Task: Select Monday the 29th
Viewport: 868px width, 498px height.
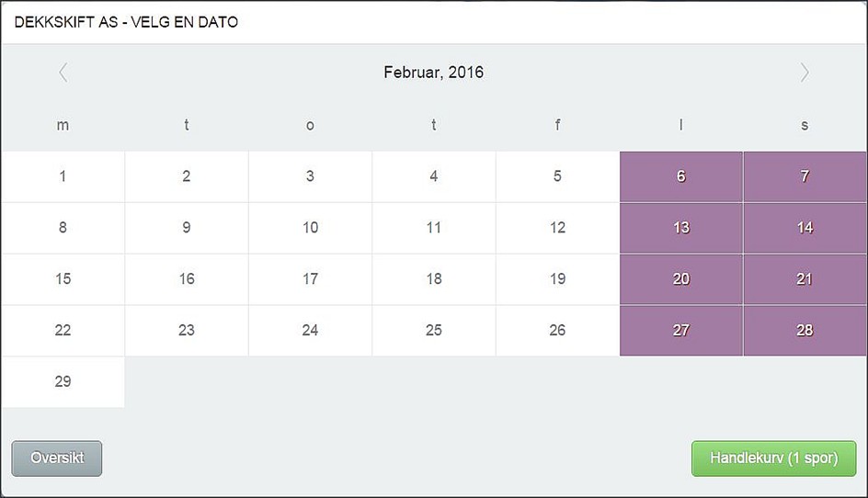Action: pyautogui.click(x=63, y=382)
